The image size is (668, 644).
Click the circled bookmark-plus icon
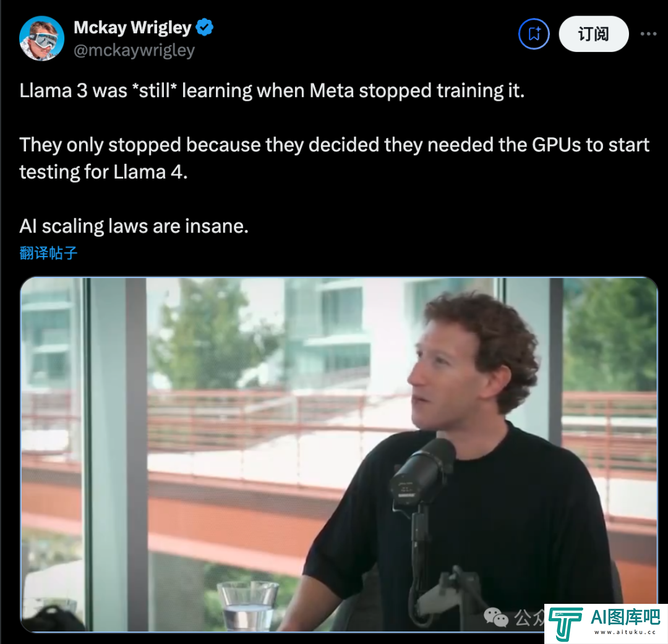[534, 34]
